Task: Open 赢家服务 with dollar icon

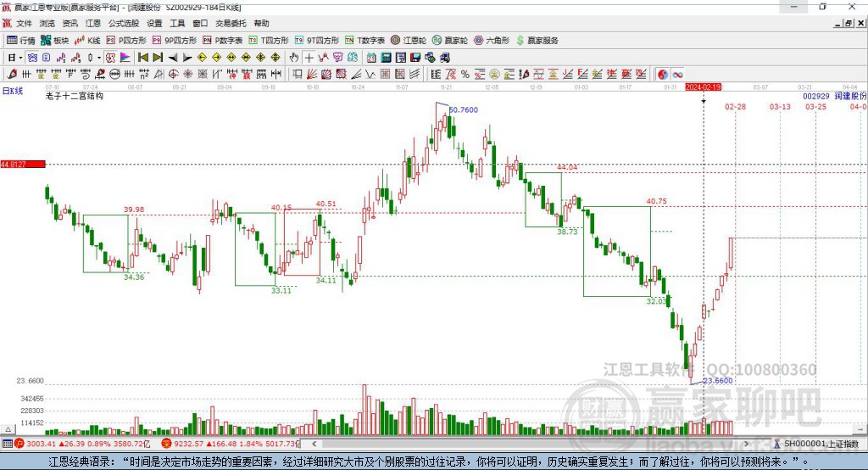Action: [x=537, y=41]
